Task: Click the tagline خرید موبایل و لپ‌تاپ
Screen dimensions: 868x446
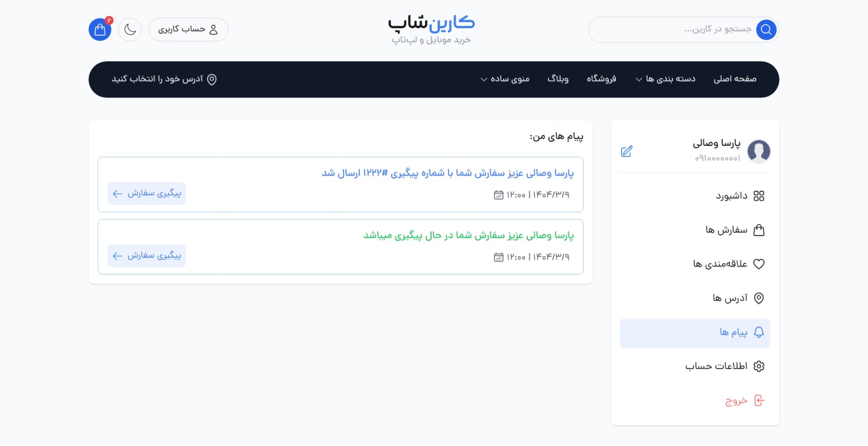Action: click(431, 40)
